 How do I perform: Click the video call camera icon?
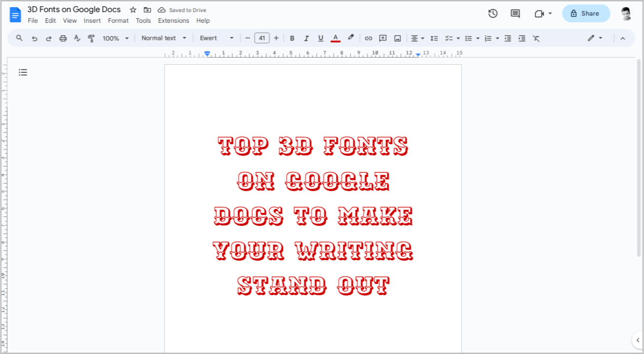click(539, 14)
